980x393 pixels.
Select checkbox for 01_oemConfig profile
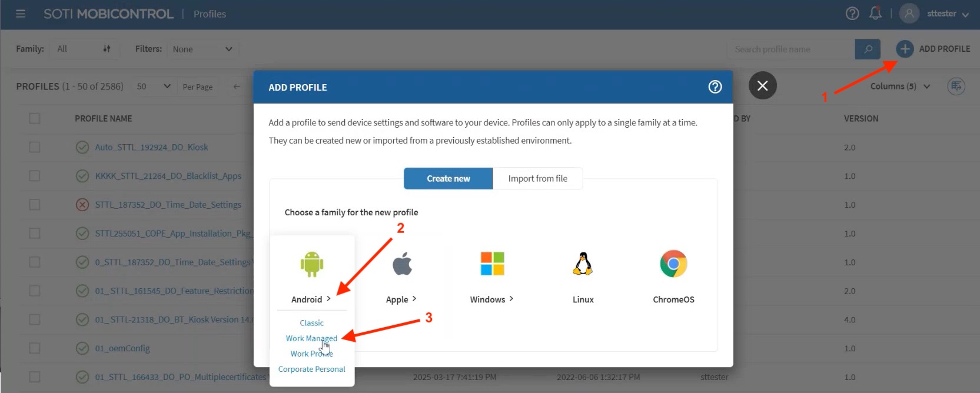pyautogui.click(x=35, y=348)
